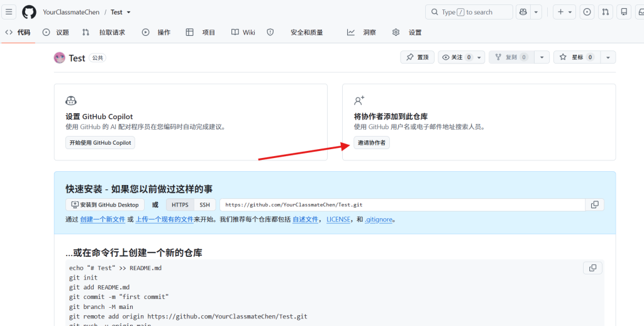
Task: Open the inbox notifications icon
Action: pyautogui.click(x=641, y=12)
